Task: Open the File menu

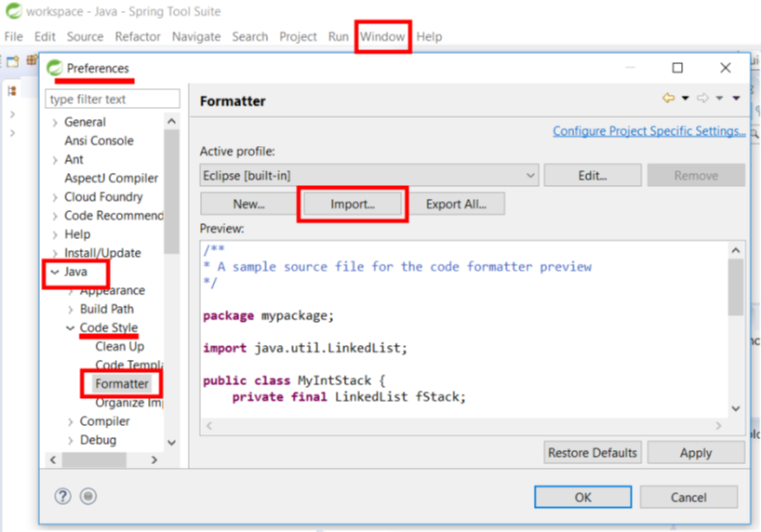Action: (14, 37)
